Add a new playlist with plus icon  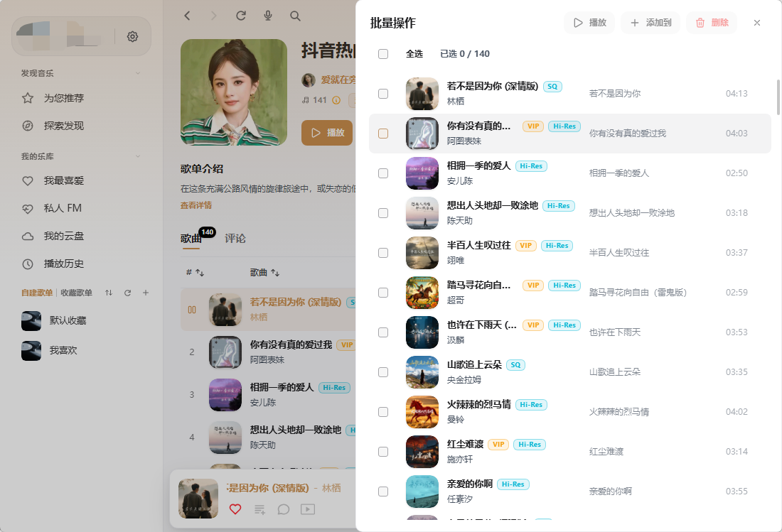pos(146,293)
